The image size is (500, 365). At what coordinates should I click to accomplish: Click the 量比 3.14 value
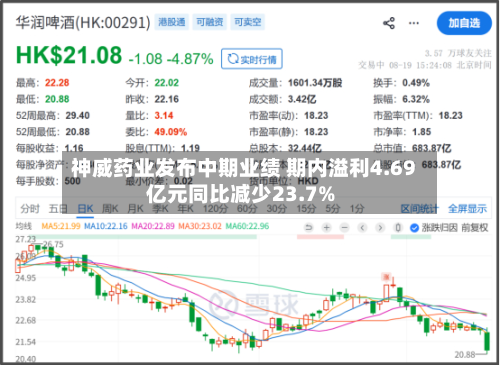(x=164, y=116)
